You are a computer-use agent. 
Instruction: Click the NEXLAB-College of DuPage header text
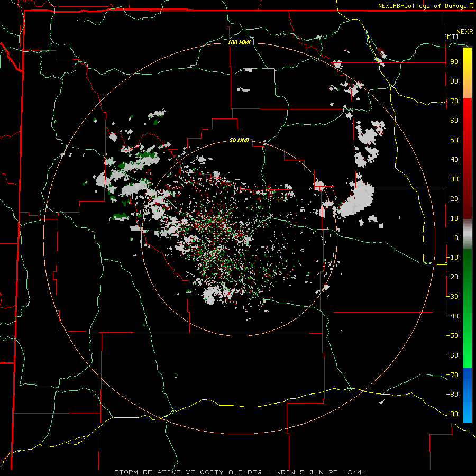click(425, 6)
